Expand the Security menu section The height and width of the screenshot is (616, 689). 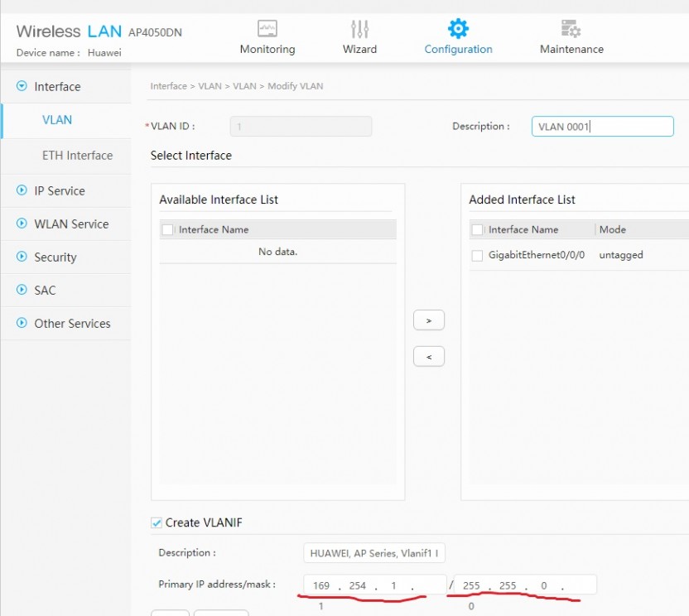tap(22, 257)
